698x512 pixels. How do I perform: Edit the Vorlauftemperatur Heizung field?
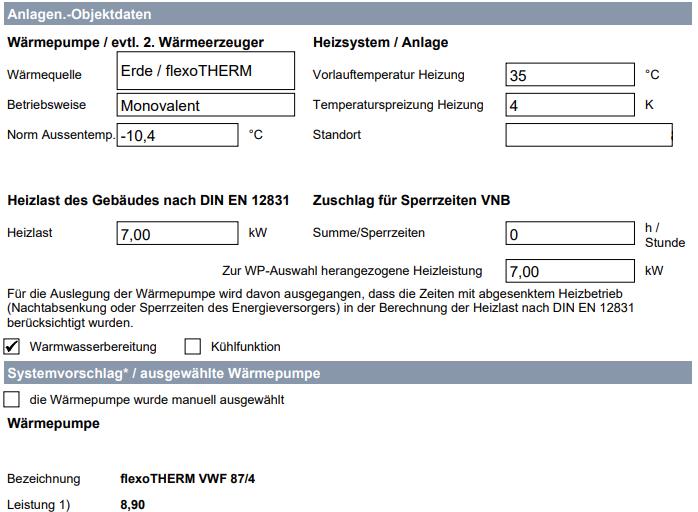pyautogui.click(x=570, y=75)
